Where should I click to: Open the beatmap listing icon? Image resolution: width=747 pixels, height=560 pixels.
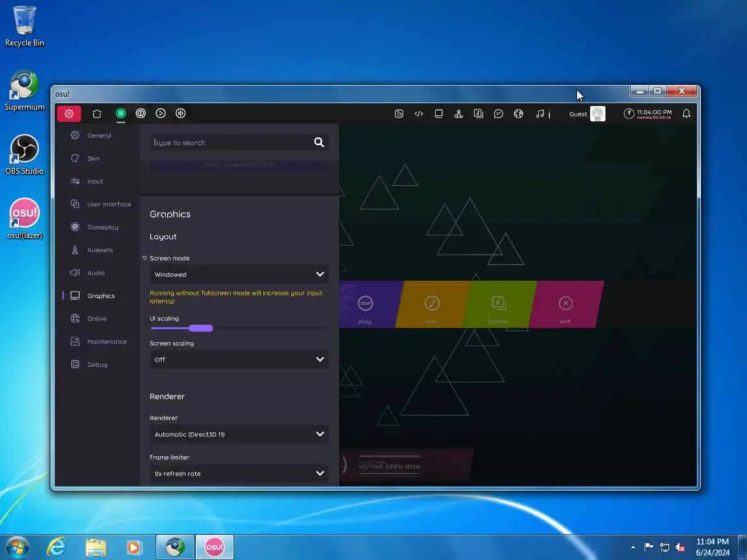click(x=479, y=114)
